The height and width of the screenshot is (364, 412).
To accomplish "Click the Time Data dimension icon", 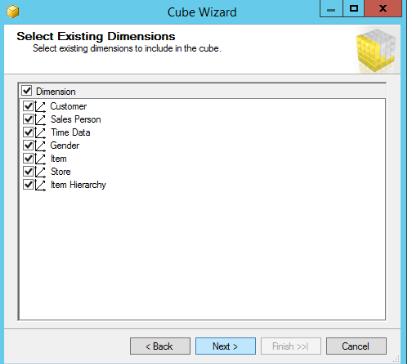I will tap(40, 133).
